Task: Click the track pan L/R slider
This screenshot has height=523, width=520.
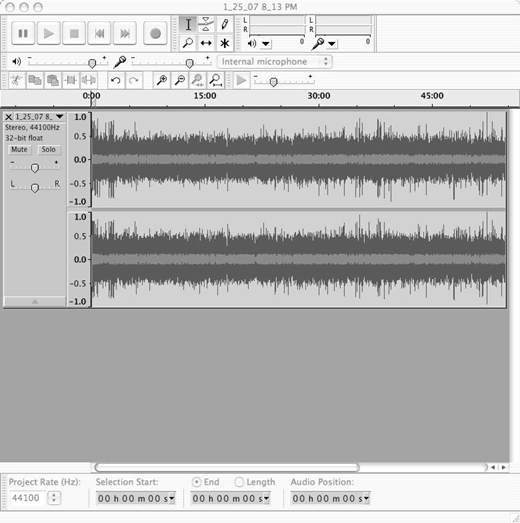Action: 35,187
